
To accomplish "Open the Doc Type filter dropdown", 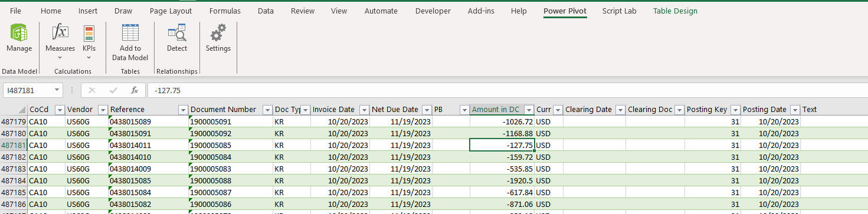I will tap(306, 110).
